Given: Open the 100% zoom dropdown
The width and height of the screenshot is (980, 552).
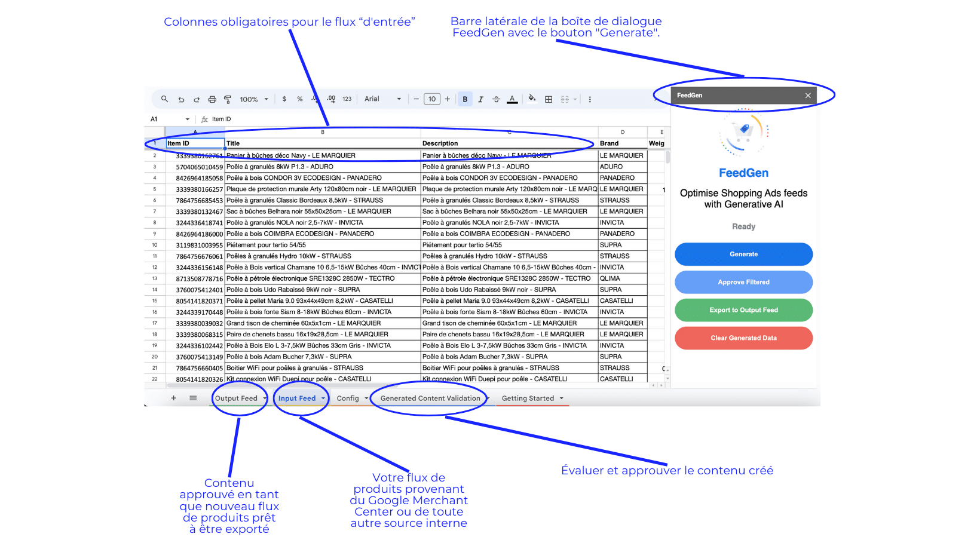Looking at the screenshot, I should point(254,99).
